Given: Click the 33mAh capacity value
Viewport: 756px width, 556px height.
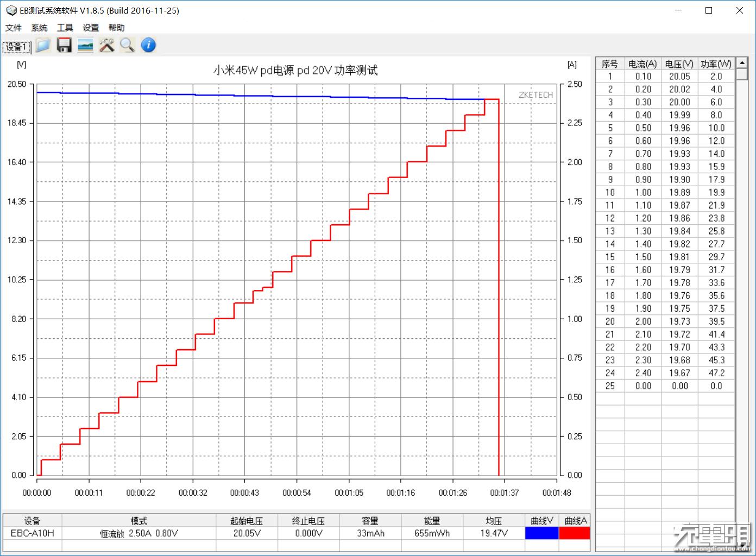Looking at the screenshot, I should 370,533.
